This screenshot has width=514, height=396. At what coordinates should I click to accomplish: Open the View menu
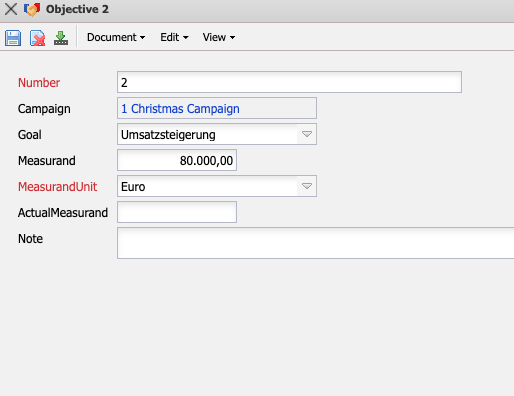pos(219,37)
